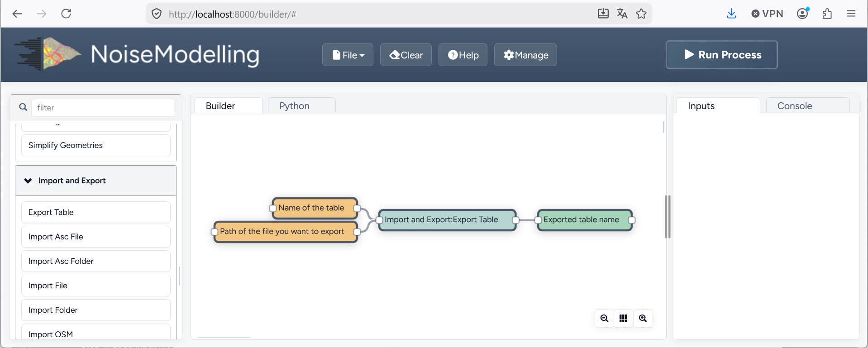868x348 pixels.
Task: Click the canvas vertical scrollbar
Action: 663,127
